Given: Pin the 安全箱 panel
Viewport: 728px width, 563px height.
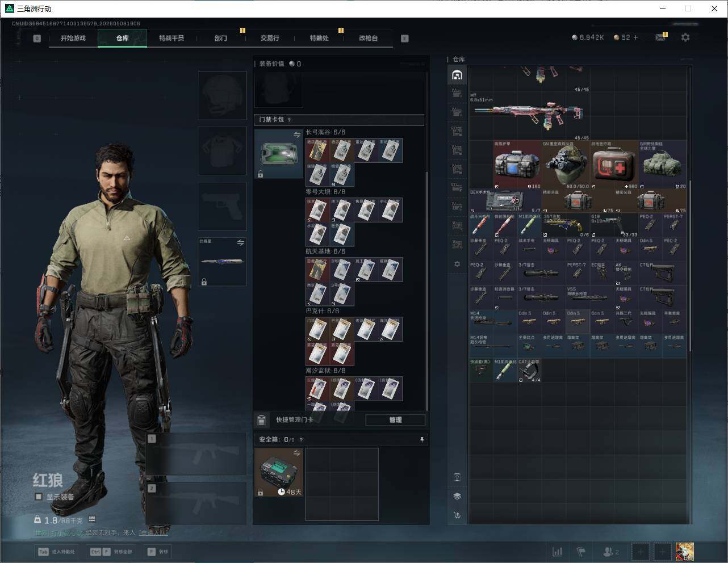Looking at the screenshot, I should [421, 440].
